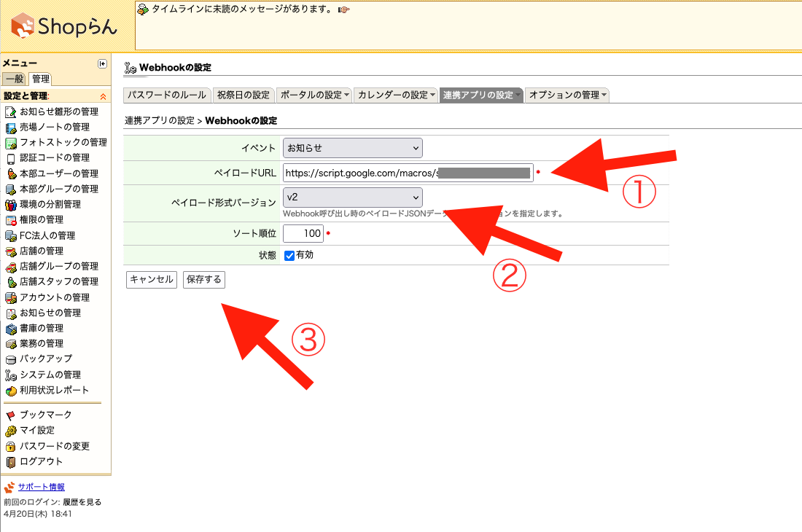Viewport: 802px width, 532px height.
Task: Click the ペイロードURL input field
Action: 408,173
